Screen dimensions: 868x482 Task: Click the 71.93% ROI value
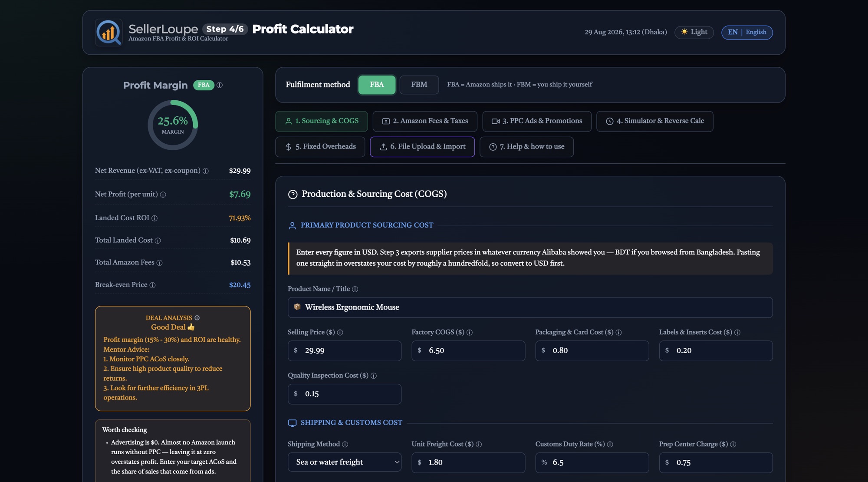coord(240,218)
